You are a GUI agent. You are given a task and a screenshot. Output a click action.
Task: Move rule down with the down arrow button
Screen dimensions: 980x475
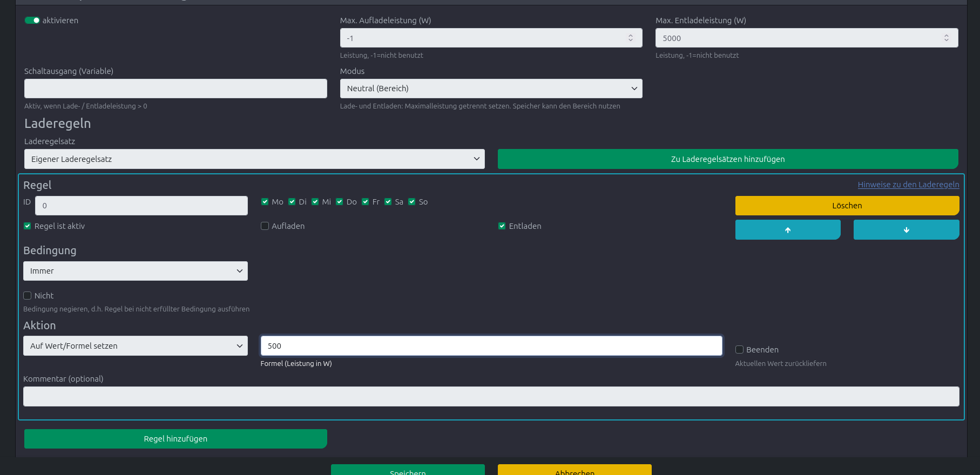tap(905, 229)
